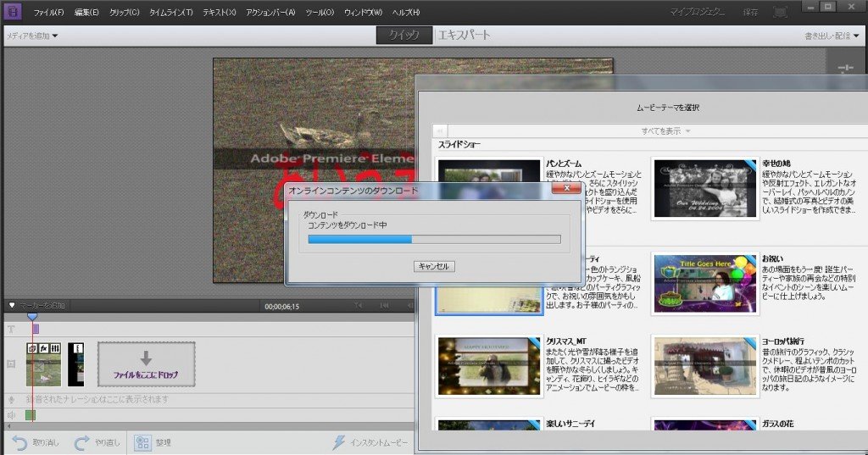This screenshot has width=868, height=455.
Task: Open the 編集(E) menu
Action: click(x=86, y=12)
